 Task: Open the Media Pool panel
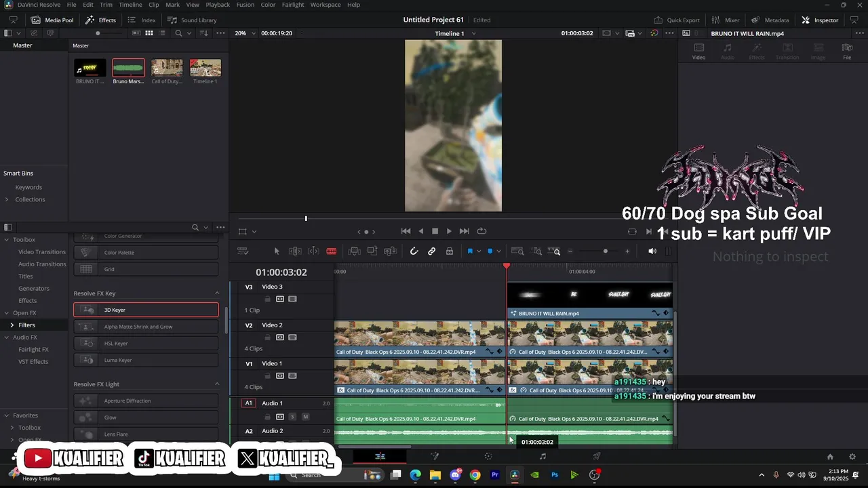click(x=52, y=20)
